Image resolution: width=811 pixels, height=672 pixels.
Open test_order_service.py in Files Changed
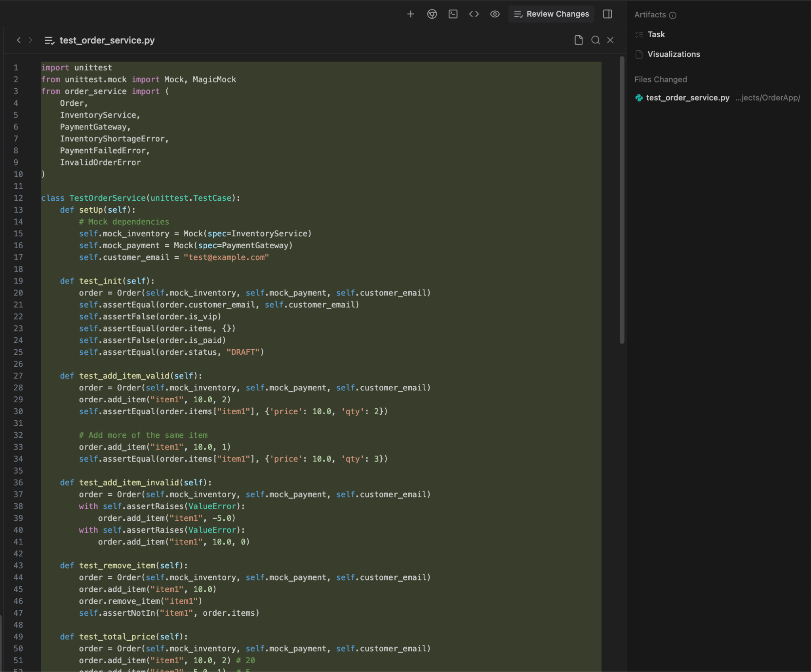click(x=687, y=98)
